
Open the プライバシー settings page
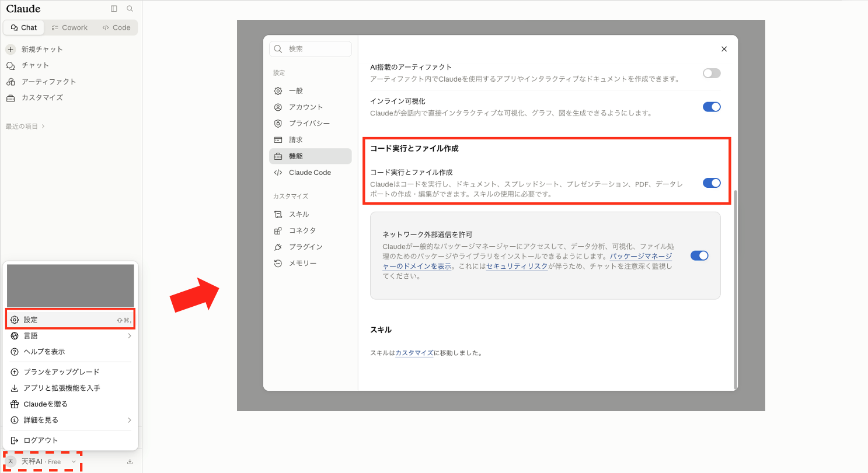click(311, 124)
